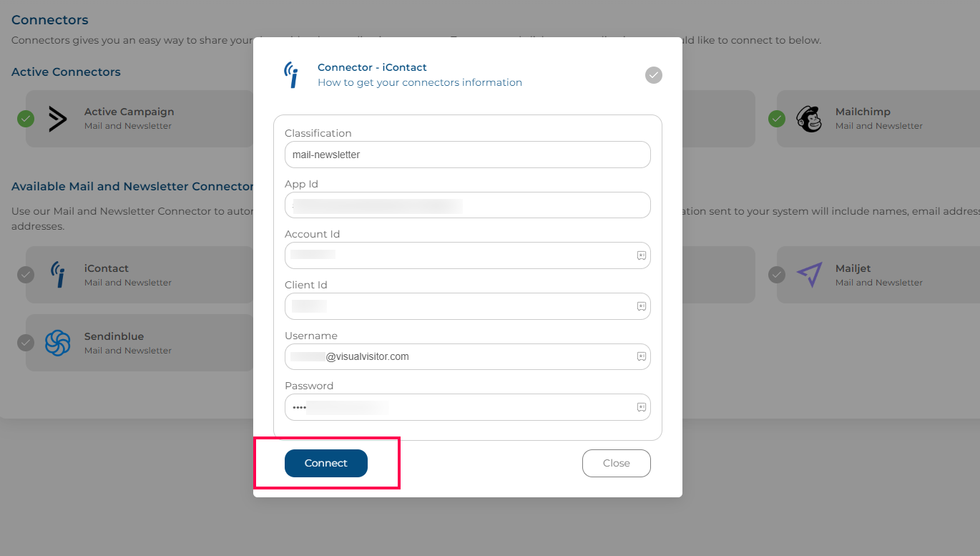Open 'How to get your connectors information' link

point(420,82)
